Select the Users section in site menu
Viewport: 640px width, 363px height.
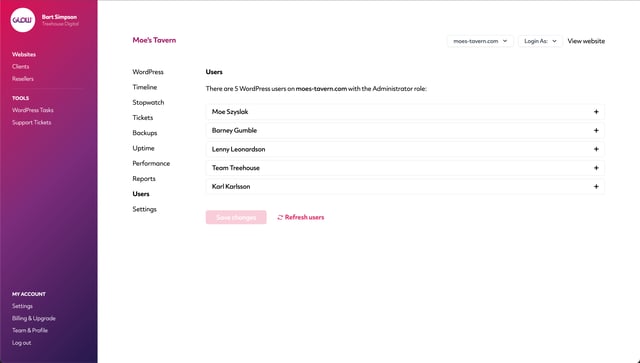(x=141, y=194)
